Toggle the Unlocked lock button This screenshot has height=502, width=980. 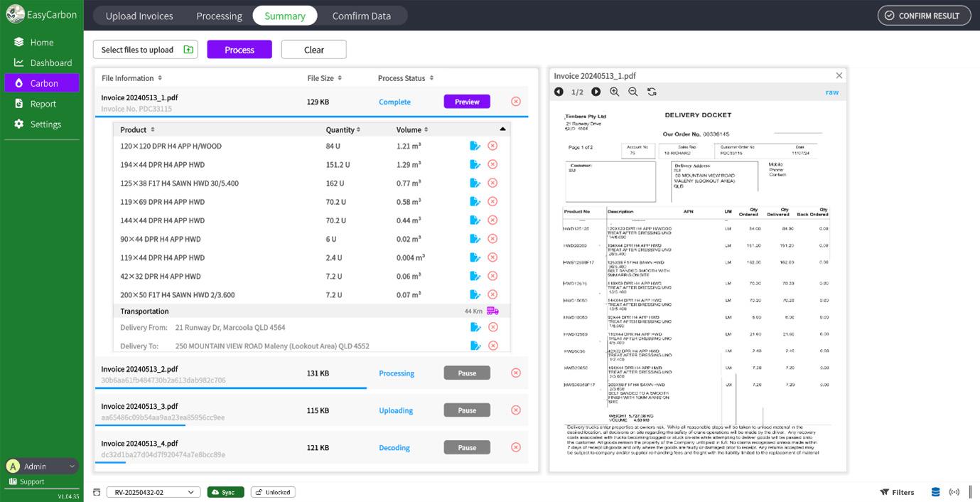coord(273,492)
